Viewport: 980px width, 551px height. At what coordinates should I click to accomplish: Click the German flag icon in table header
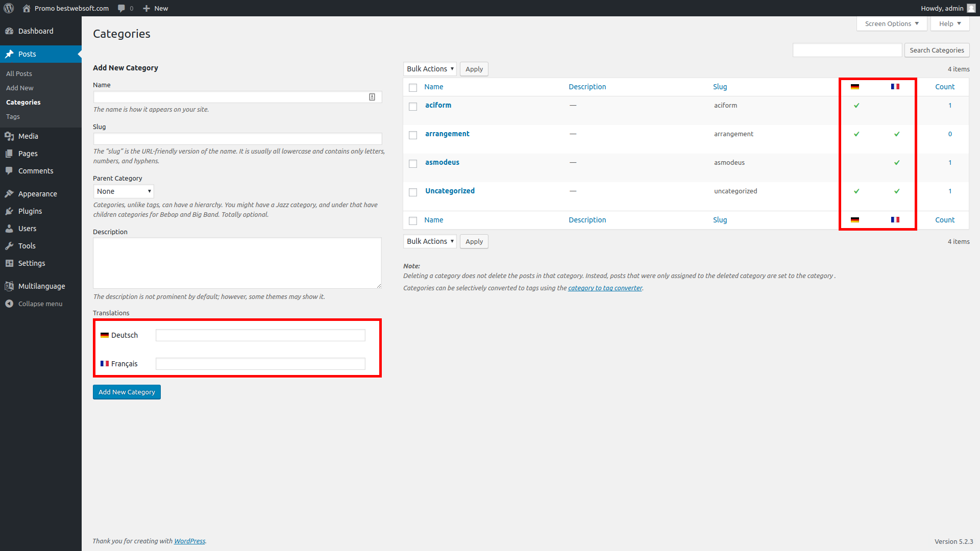[x=855, y=87]
